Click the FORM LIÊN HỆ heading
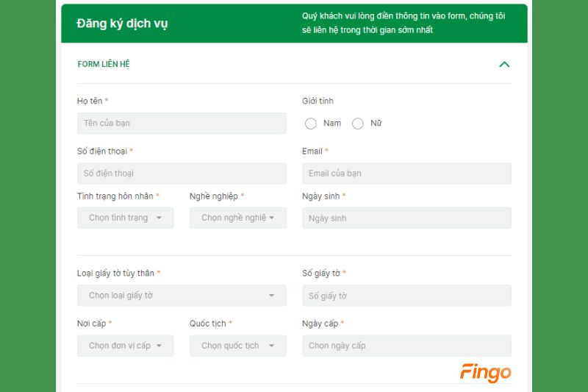 (x=104, y=64)
